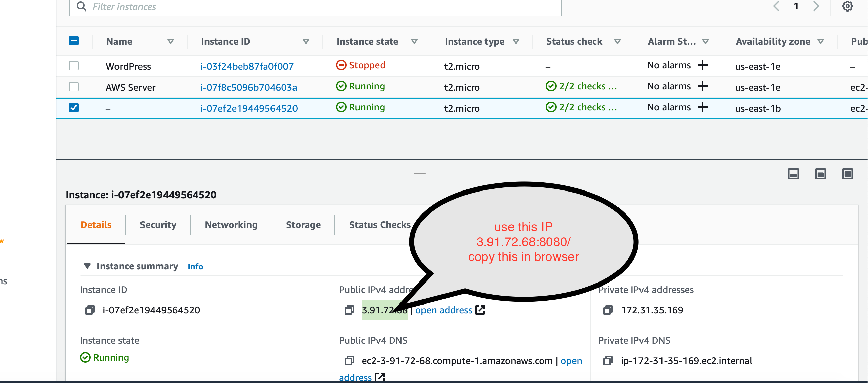Viewport: 868px width, 383px height.
Task: Copy the public IPv4 DNS name
Action: coord(349,361)
